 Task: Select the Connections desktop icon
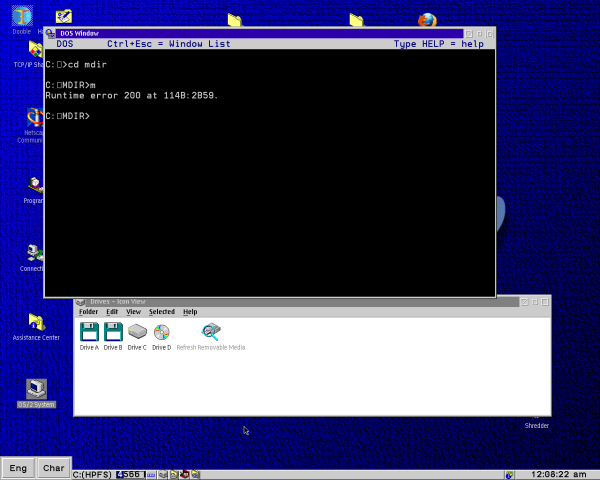coord(35,253)
